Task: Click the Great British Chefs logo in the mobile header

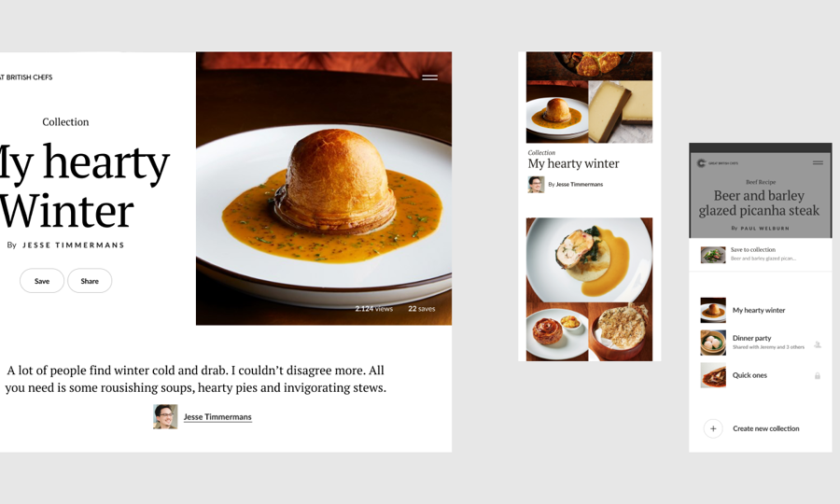Action: [718, 162]
